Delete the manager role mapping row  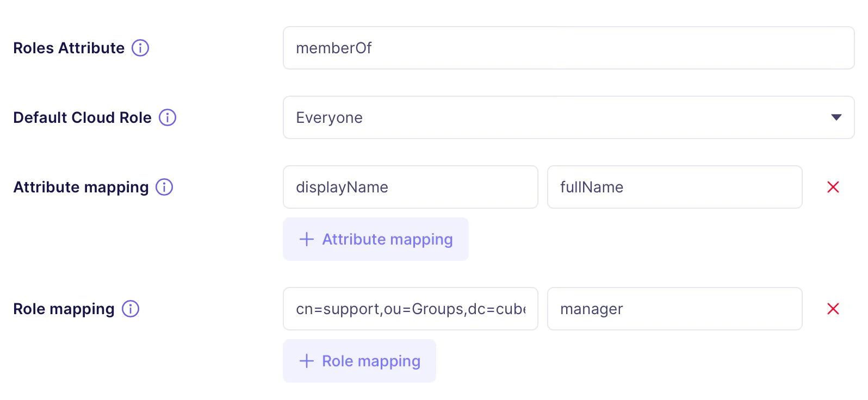[x=833, y=309]
